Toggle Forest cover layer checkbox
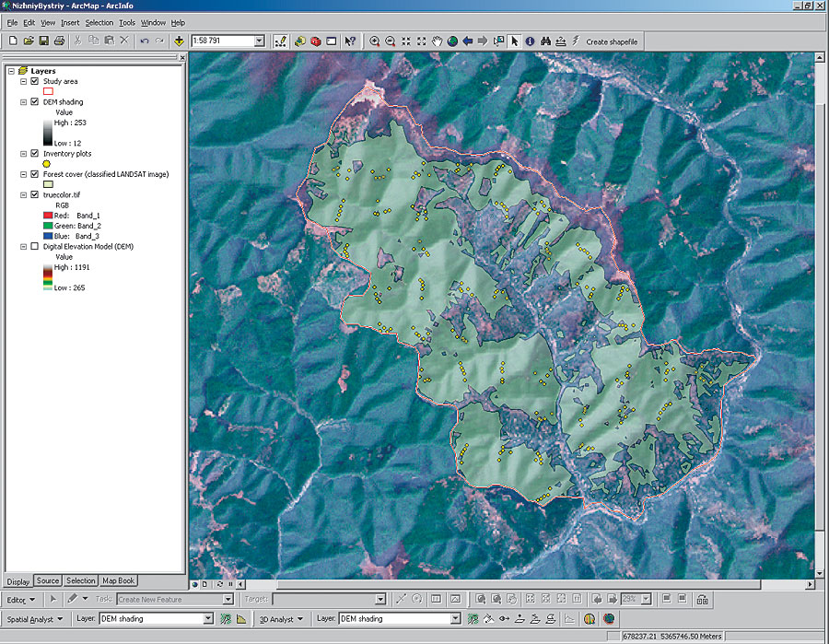Viewport: 829px width, 644px height. [x=34, y=174]
